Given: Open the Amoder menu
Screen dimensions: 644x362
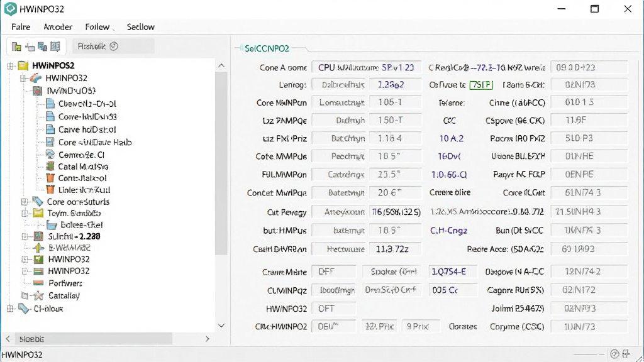Looking at the screenshot, I should click(58, 27).
